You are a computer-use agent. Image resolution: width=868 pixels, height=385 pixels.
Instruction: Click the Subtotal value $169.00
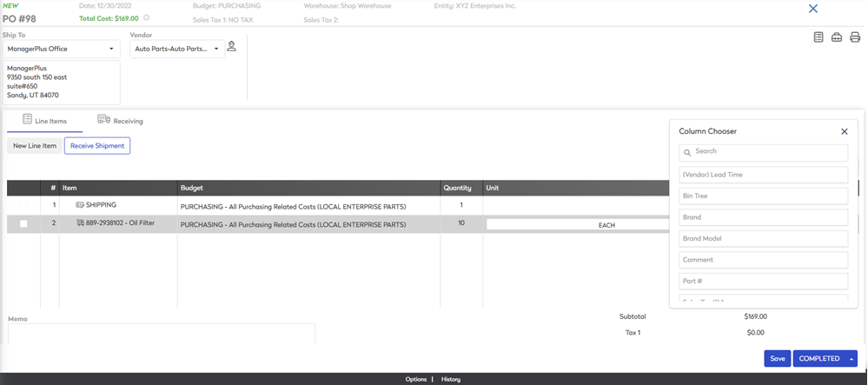point(756,317)
